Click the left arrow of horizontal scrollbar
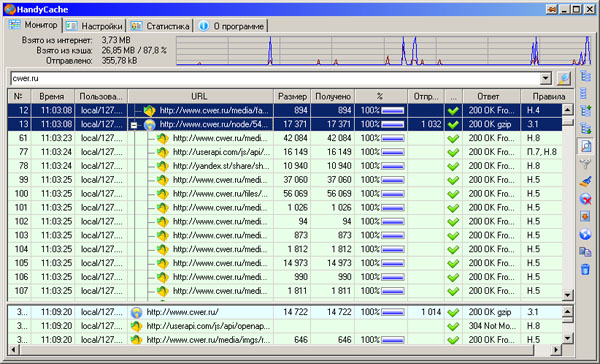Viewport: 600px width, 364px height. (14, 349)
